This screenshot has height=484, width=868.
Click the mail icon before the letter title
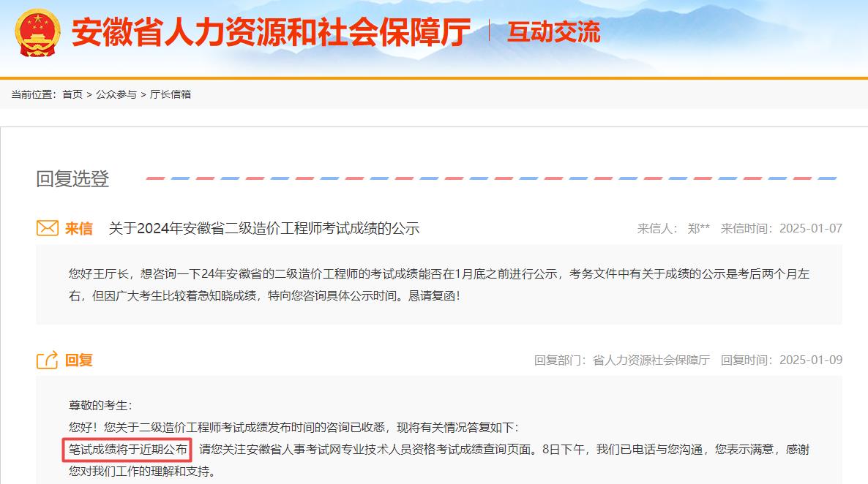pyautogui.click(x=48, y=227)
